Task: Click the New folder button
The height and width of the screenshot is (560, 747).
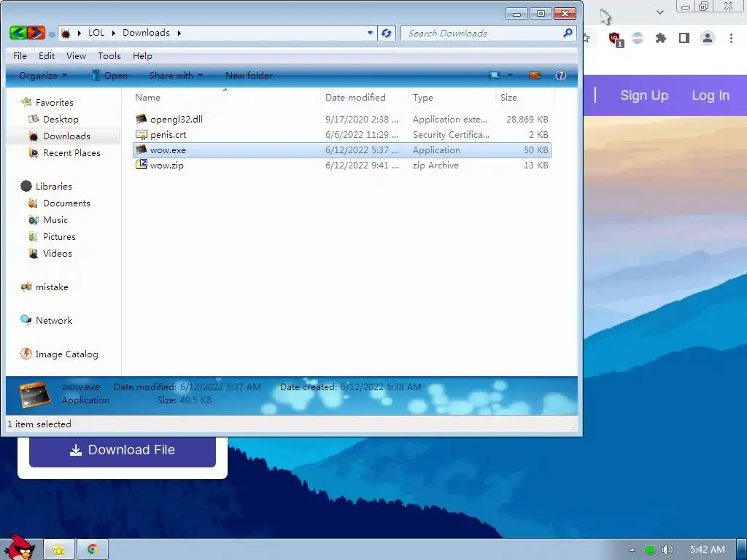Action: (249, 76)
